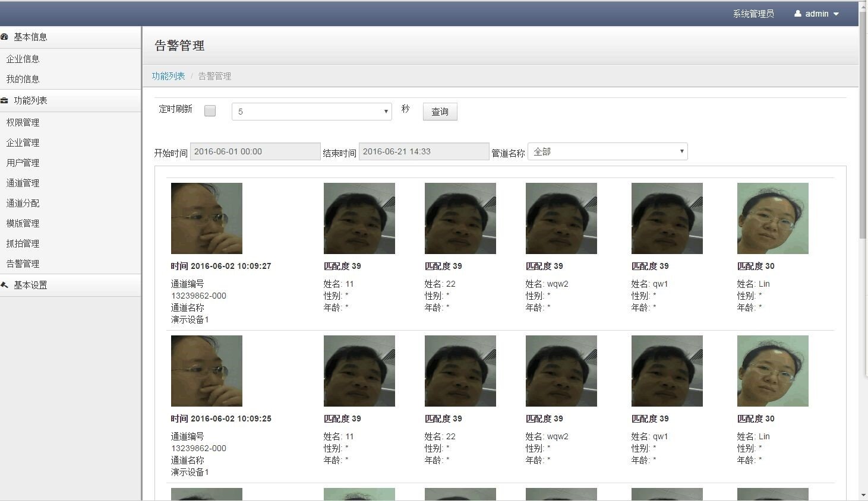Go to 告警管理 in the sidebar
Viewport: 868px width, 501px height.
[23, 264]
